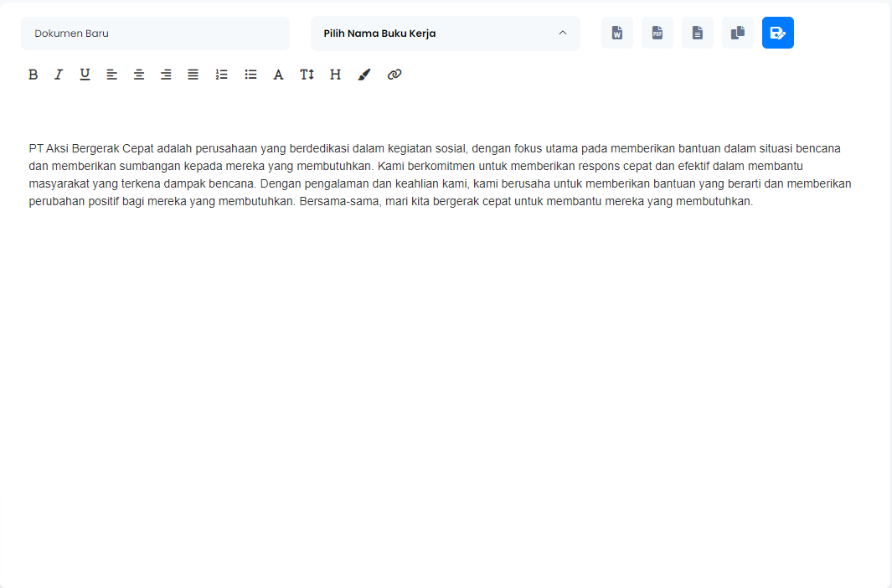Toggle bold formatting
892x588 pixels.
(34, 75)
